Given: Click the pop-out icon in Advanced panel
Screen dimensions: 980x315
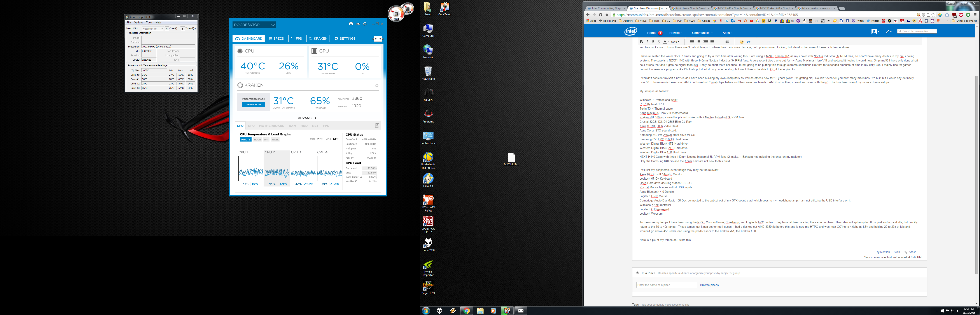Looking at the screenshot, I should pyautogui.click(x=377, y=126).
